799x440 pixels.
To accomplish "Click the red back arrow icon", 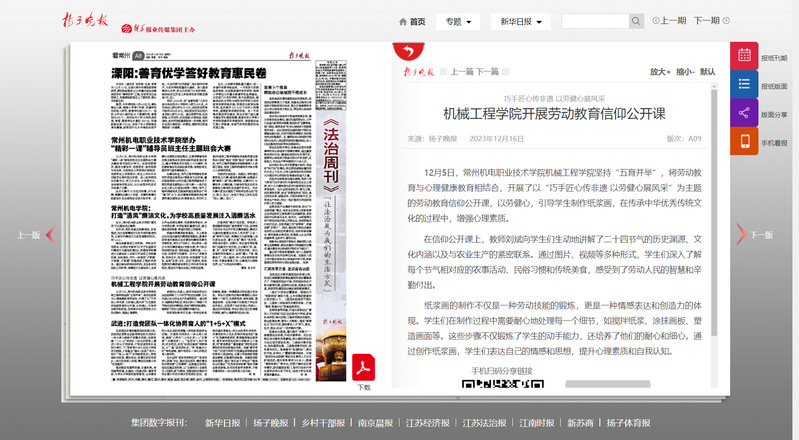I will tap(406, 52).
